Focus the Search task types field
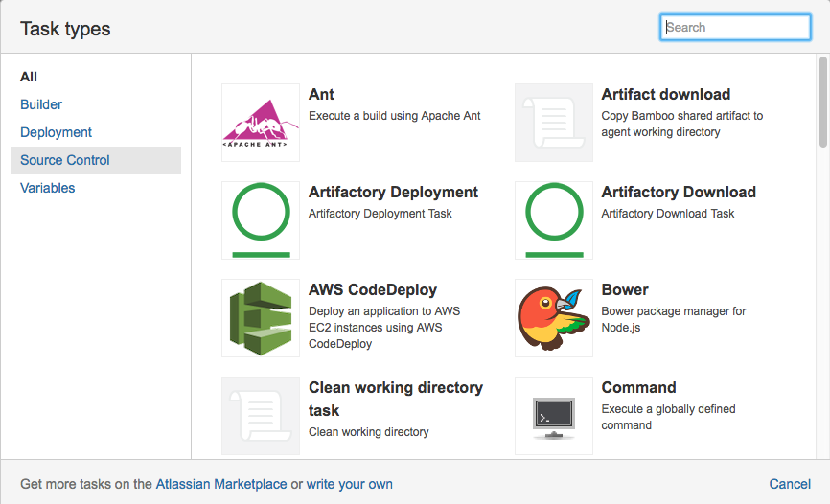 [735, 27]
